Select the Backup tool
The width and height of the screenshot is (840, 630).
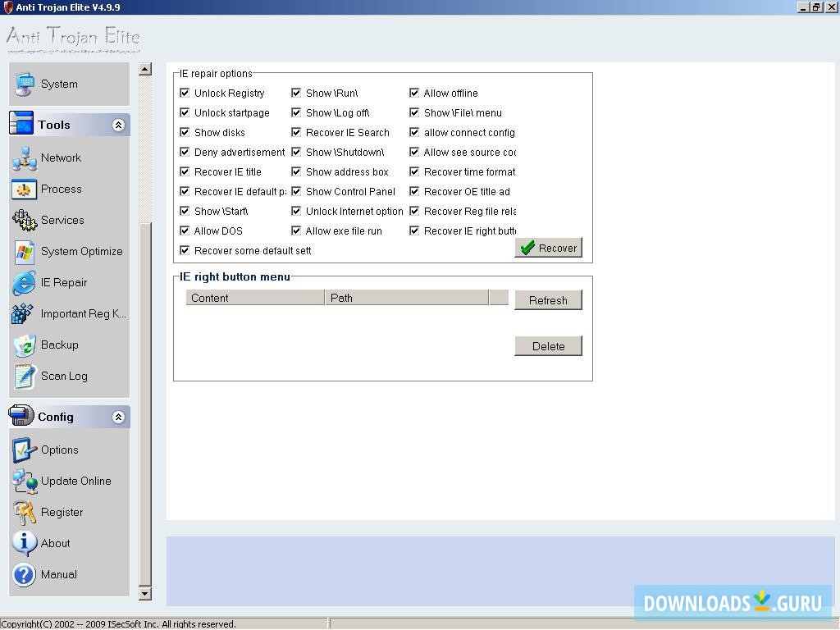click(x=59, y=345)
